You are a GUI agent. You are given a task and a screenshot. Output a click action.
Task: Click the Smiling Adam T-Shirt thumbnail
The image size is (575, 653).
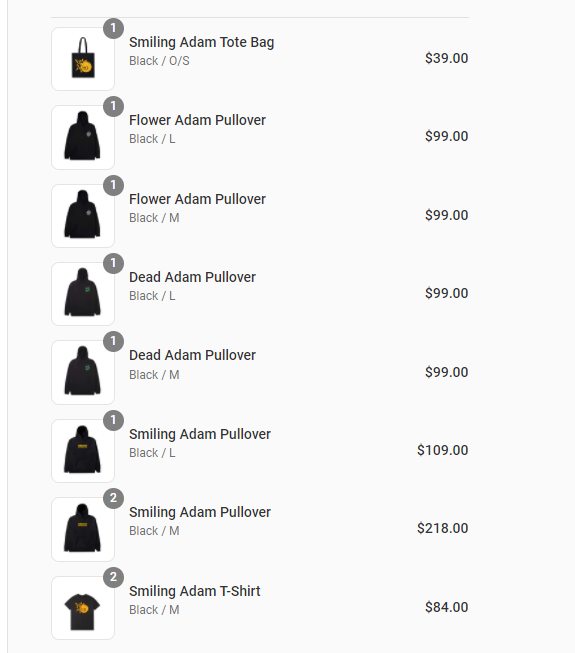pyautogui.click(x=83, y=608)
